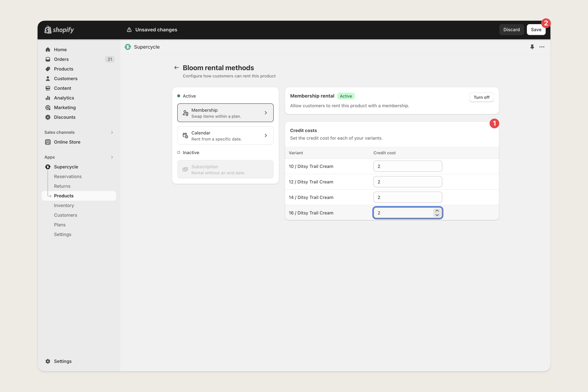This screenshot has width=588, height=392.
Task: Click the Supercycle app icon in sidebar
Action: (x=48, y=167)
